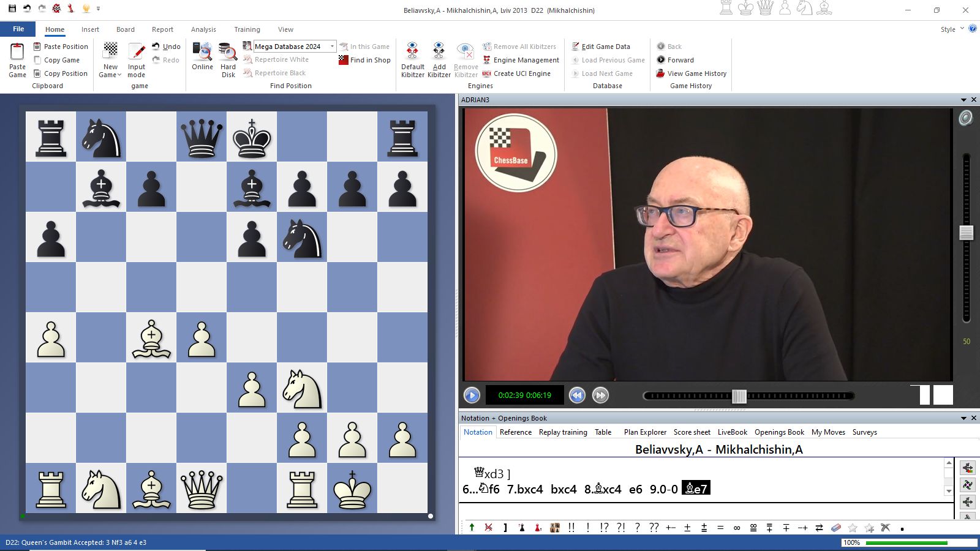The height and width of the screenshot is (551, 980).
Task: Insert the = equal evaluation symbol
Action: pyautogui.click(x=720, y=528)
